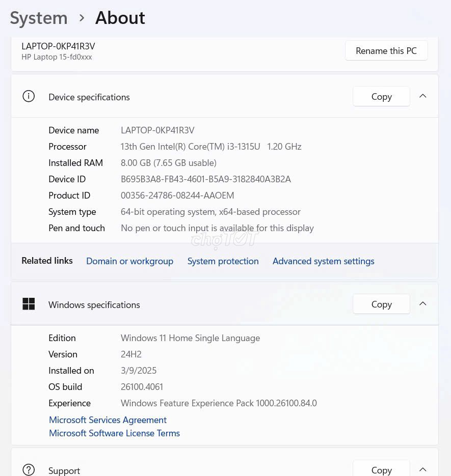Screen dimensions: 451x476
Task: Open System protection link
Action: (223, 261)
